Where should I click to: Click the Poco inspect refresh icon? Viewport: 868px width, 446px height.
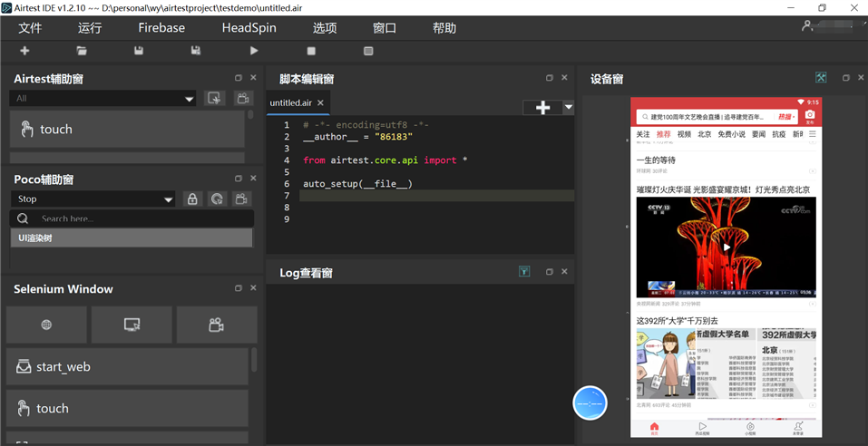(x=218, y=199)
